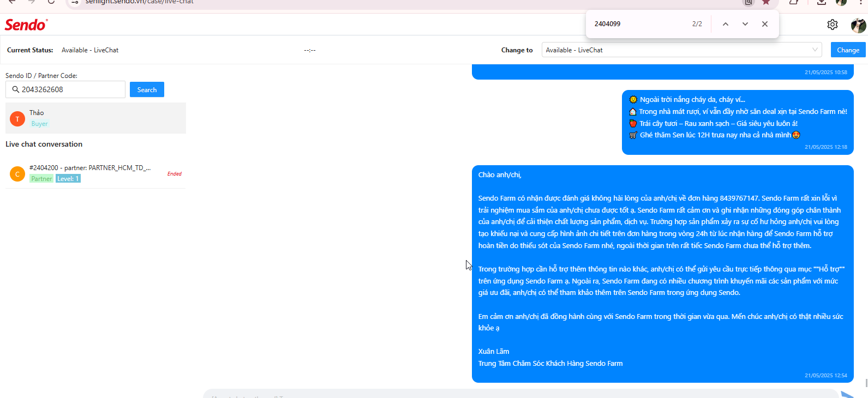Click the Change button
868x398 pixels.
[848, 50]
